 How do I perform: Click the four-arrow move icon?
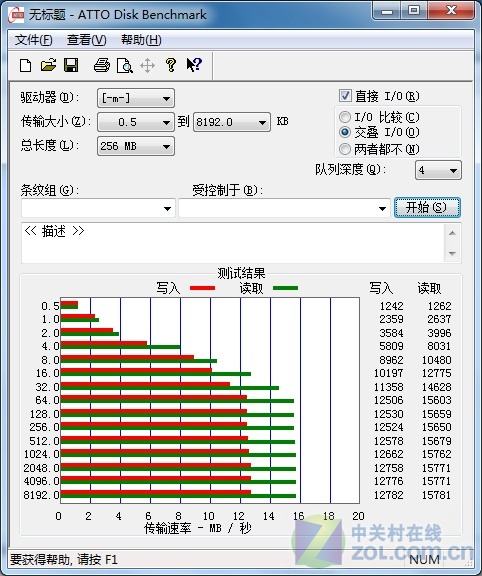pyautogui.click(x=147, y=66)
